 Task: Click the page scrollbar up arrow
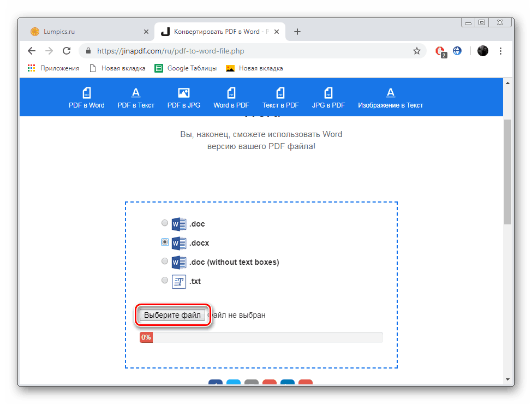(x=507, y=83)
